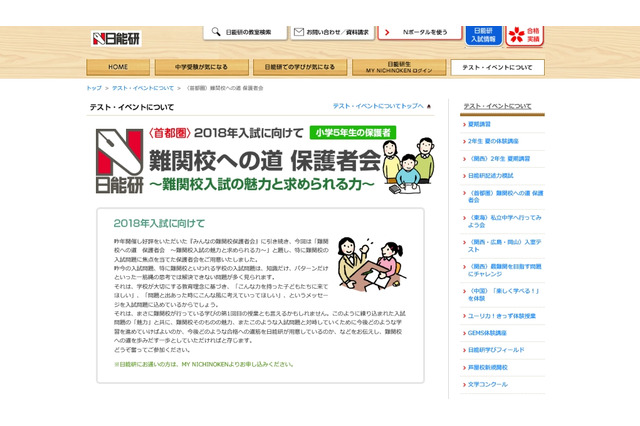Click テスト・イベントについて breadcrumb link

pos(143,88)
